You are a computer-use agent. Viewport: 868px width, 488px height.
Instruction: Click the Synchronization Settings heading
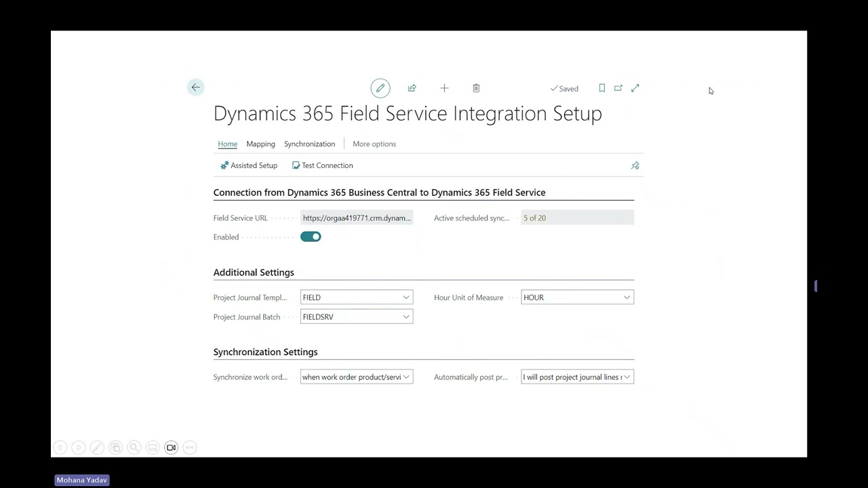265,352
